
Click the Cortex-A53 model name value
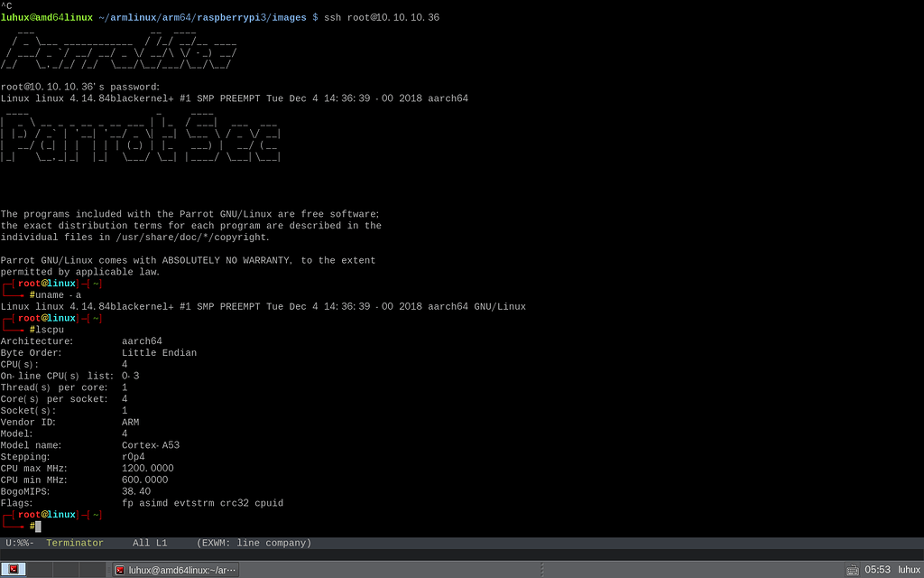(x=151, y=445)
